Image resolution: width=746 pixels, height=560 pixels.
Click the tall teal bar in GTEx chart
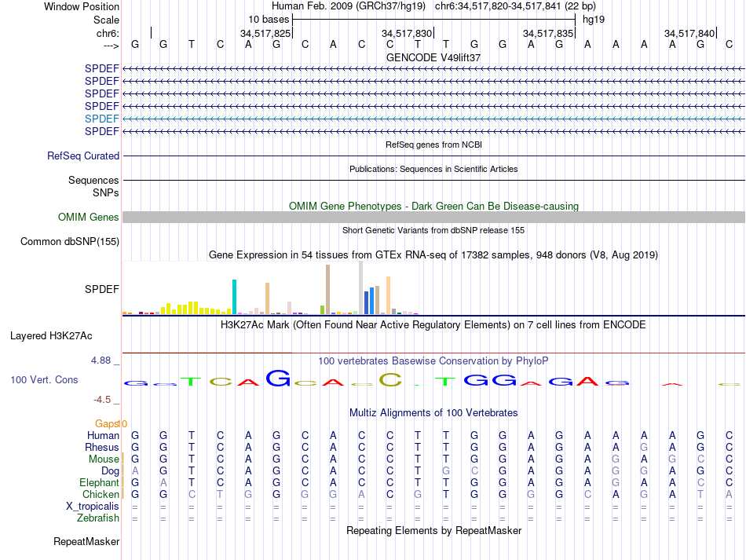pyautogui.click(x=234, y=297)
